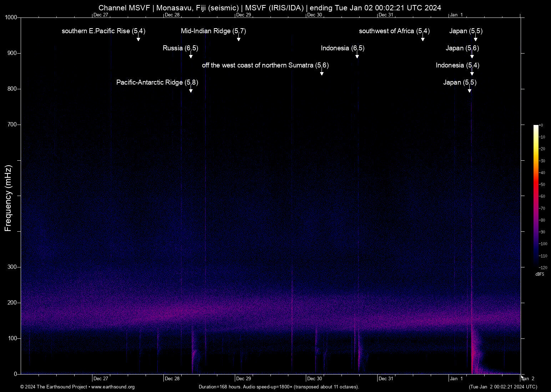Click the 300 frequency axis label
The width and height of the screenshot is (551, 392).
tap(12, 267)
